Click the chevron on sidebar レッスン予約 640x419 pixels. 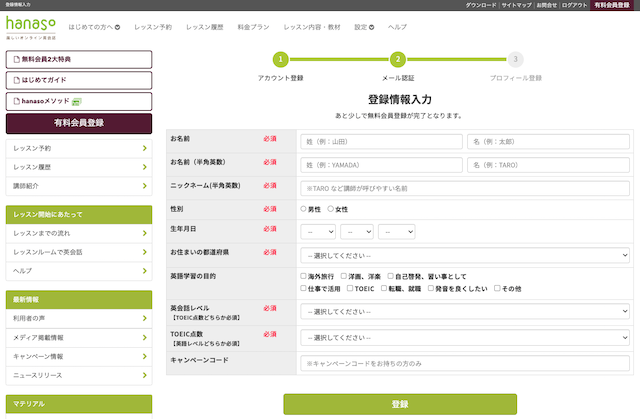coord(144,148)
